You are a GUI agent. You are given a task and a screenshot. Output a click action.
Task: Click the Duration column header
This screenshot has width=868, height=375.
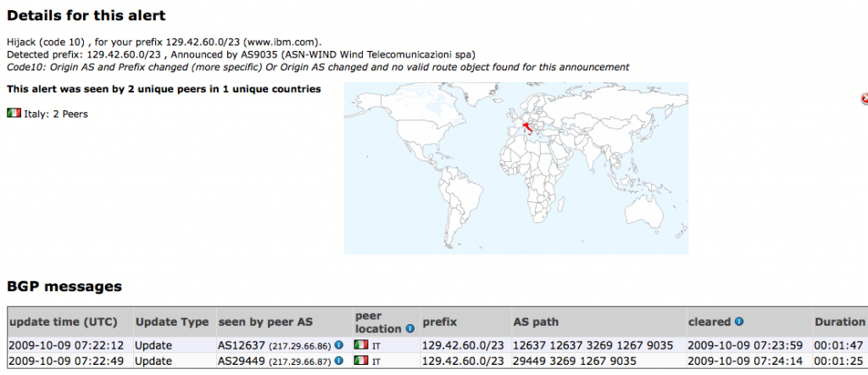(839, 322)
